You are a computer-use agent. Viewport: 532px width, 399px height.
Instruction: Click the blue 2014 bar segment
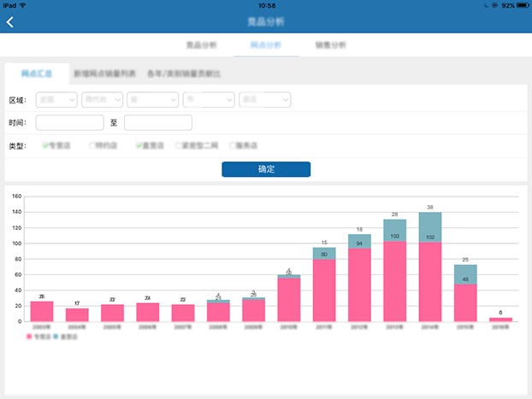pos(430,226)
